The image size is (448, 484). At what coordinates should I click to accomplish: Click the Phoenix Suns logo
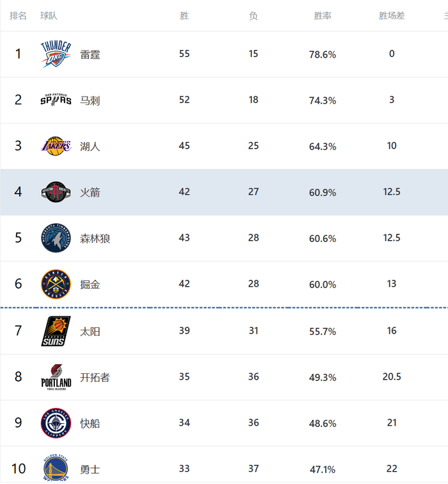pyautogui.click(x=56, y=331)
